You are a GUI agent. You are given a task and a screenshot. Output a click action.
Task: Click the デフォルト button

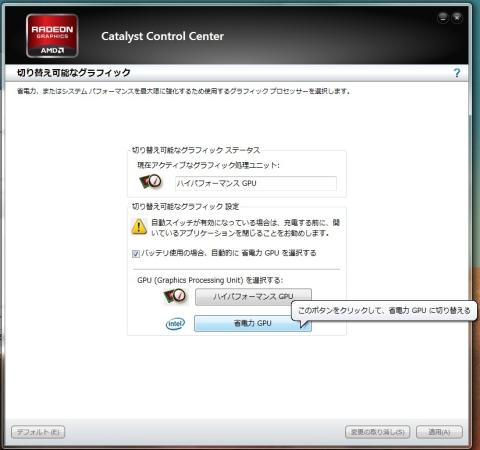(x=38, y=432)
